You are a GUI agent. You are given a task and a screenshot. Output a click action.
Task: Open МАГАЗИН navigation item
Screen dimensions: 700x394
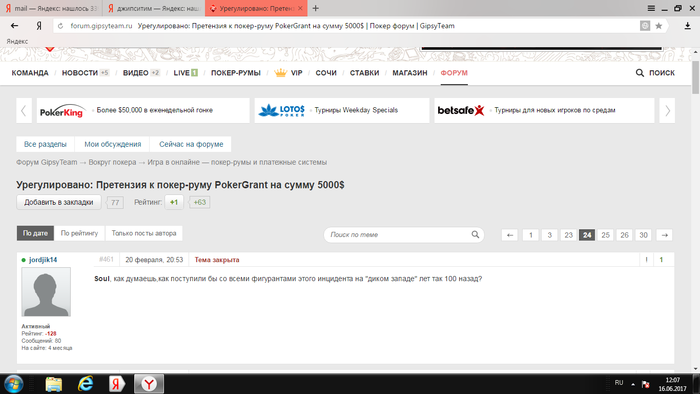pos(410,73)
